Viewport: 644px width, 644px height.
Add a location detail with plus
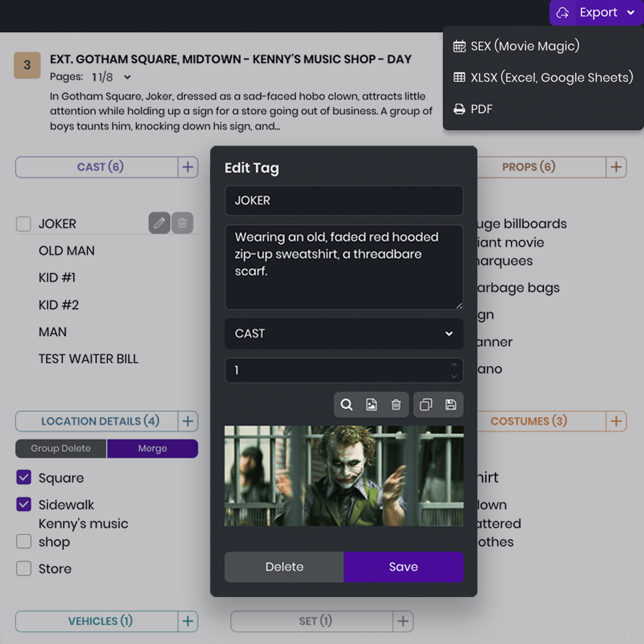point(188,421)
